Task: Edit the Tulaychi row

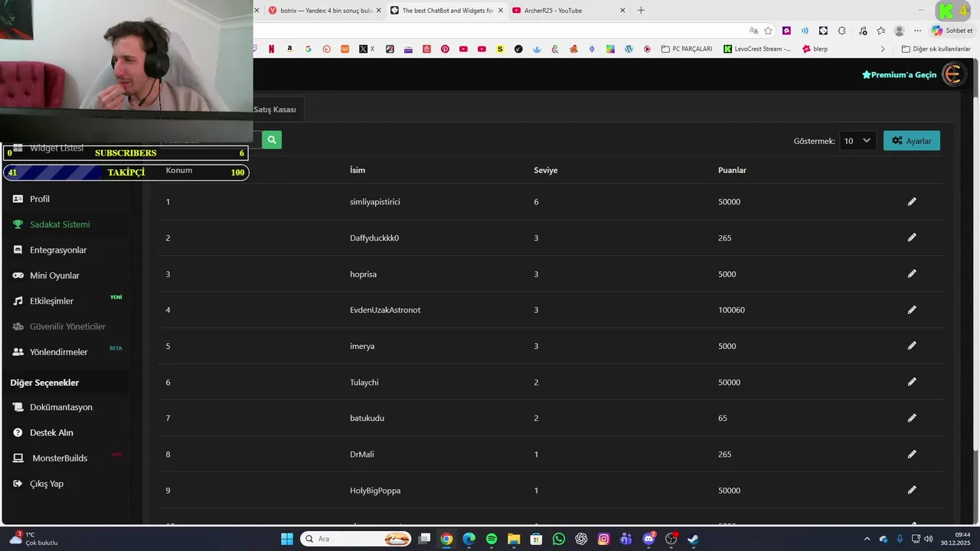Action: pos(912,381)
